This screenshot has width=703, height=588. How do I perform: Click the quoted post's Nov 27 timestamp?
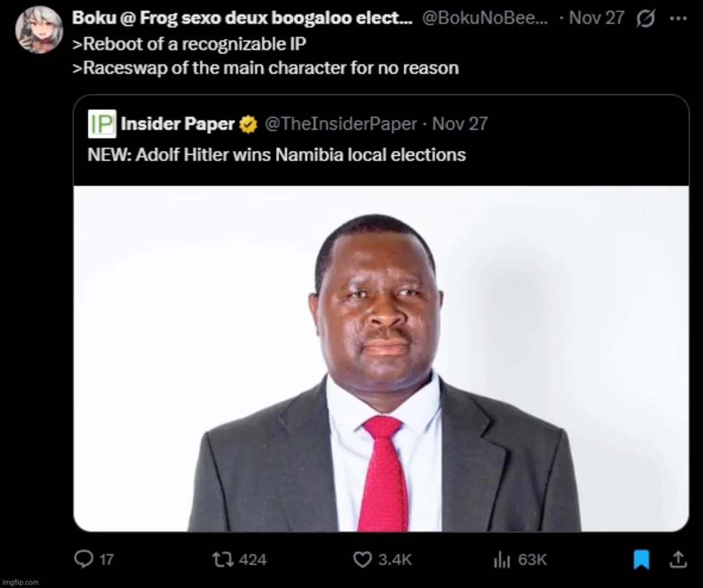(x=460, y=124)
